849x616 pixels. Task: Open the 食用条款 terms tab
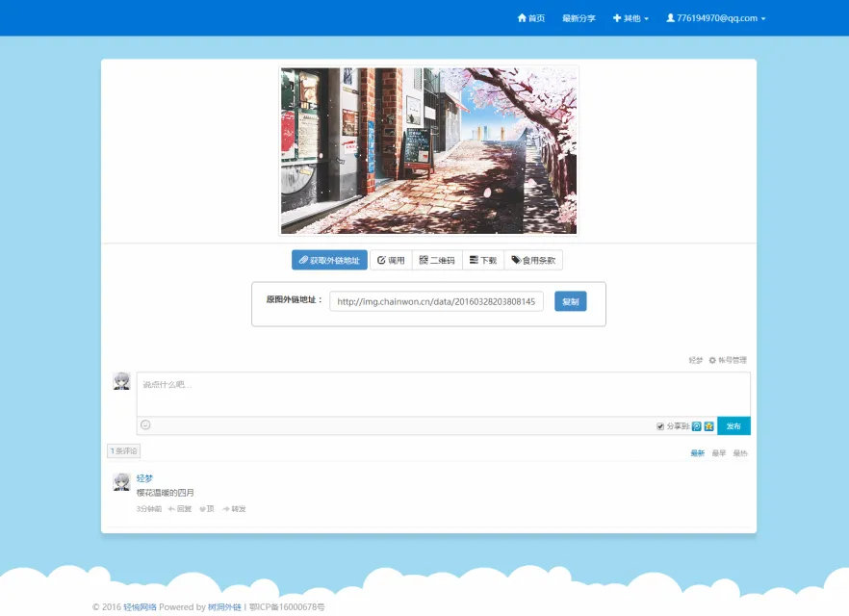pos(533,261)
